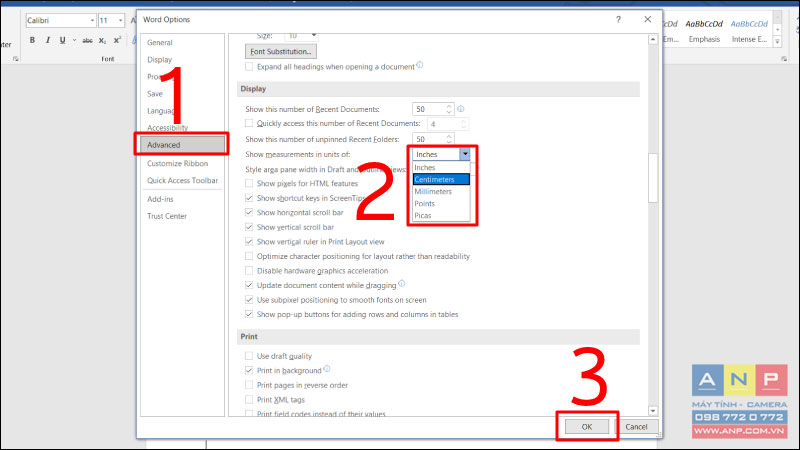Enable Optimize character positioning for layout
Screen dimensions: 800x450
(x=249, y=256)
